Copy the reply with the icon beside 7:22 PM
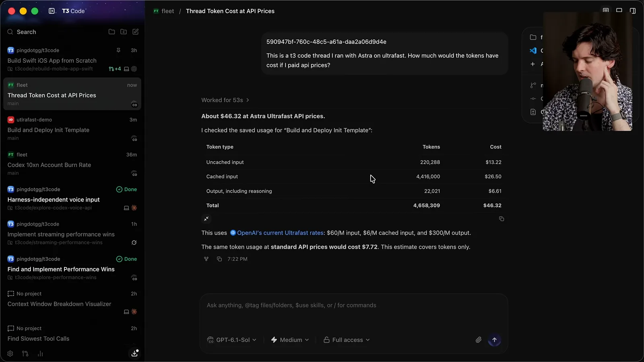Image resolution: width=644 pixels, height=362 pixels. (x=219, y=259)
